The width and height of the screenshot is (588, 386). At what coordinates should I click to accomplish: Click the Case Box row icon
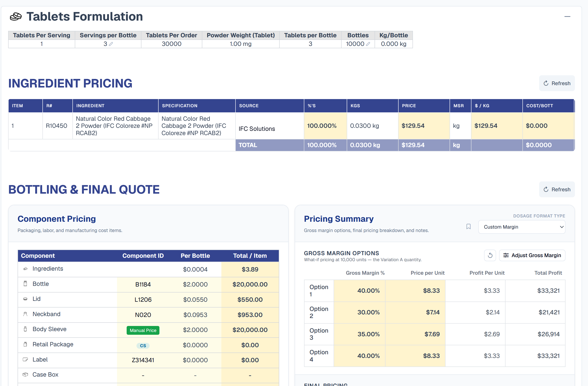pyautogui.click(x=25, y=374)
